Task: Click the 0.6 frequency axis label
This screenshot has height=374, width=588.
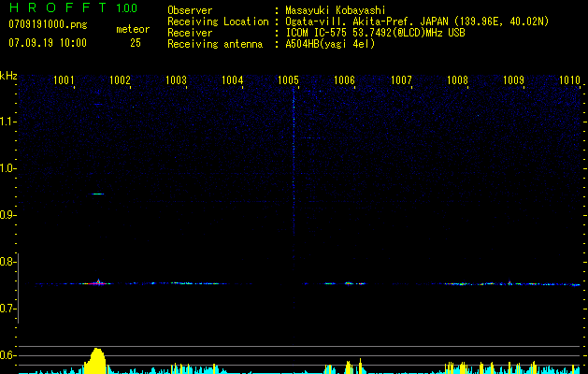Action: pyautogui.click(x=7, y=355)
